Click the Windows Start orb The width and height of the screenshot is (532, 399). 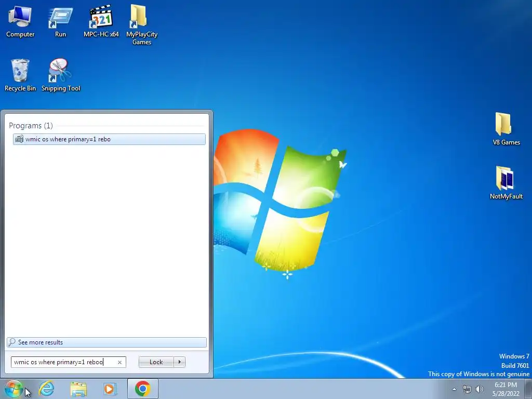[14, 389]
